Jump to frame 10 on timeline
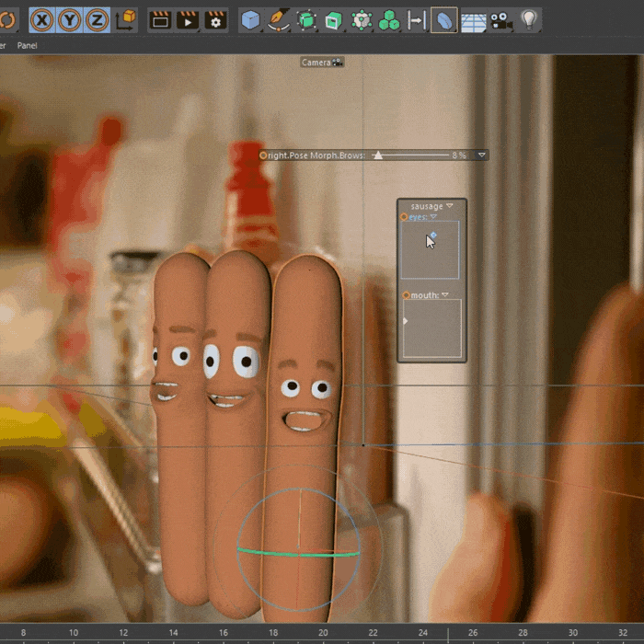 pos(73,633)
